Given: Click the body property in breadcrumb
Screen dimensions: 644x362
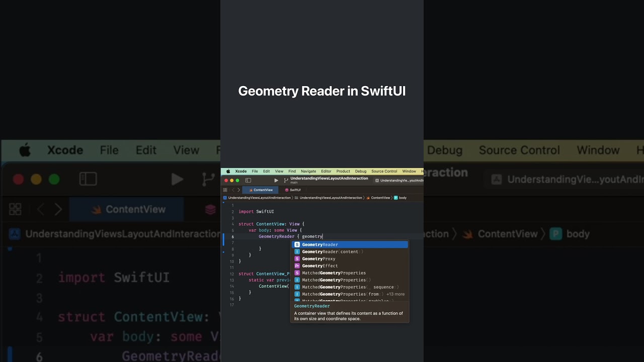Looking at the screenshot, I should coord(400,198).
